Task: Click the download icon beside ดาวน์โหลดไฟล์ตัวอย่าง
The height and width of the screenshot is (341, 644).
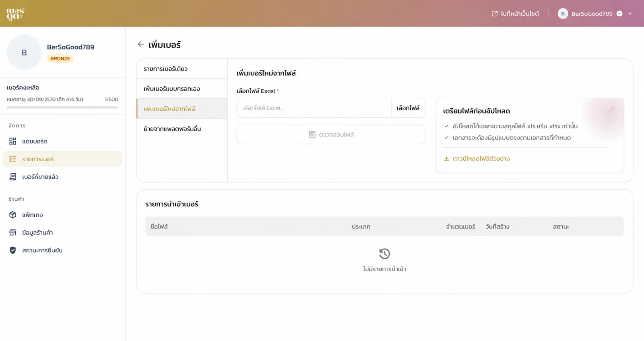Action: [446, 158]
